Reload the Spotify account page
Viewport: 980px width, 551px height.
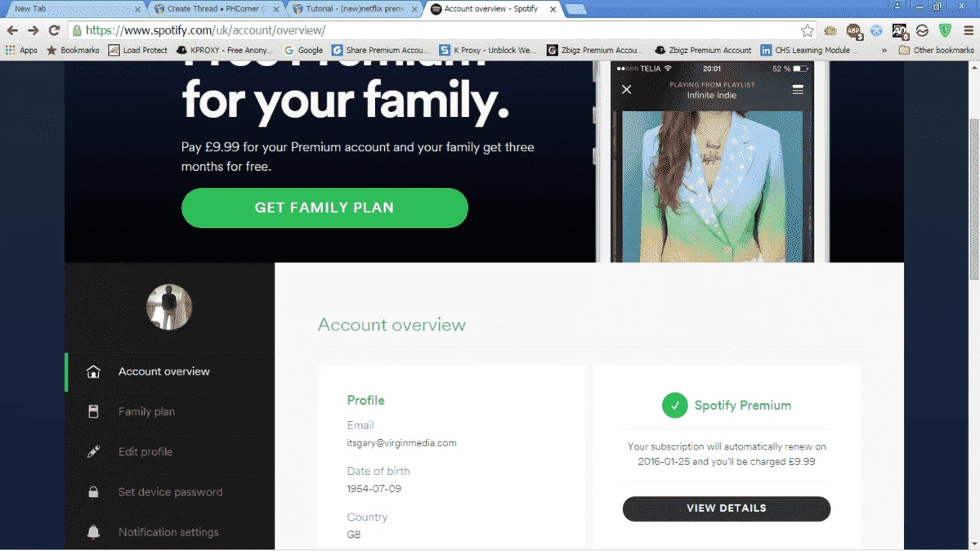[x=55, y=30]
